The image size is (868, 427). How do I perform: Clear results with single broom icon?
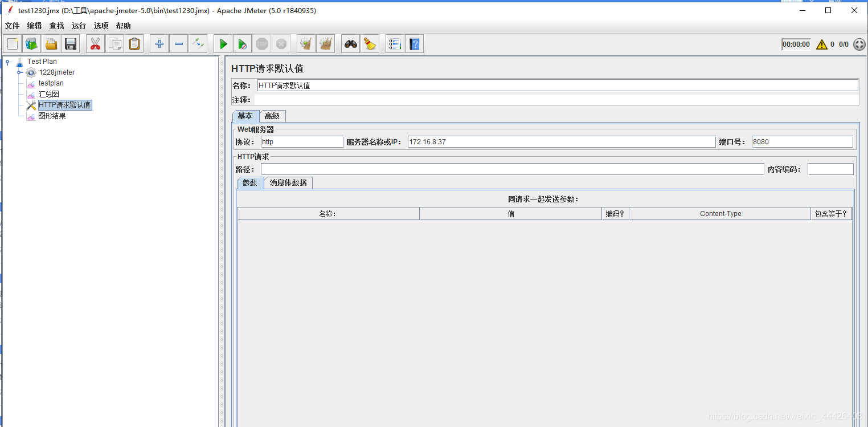coord(306,44)
